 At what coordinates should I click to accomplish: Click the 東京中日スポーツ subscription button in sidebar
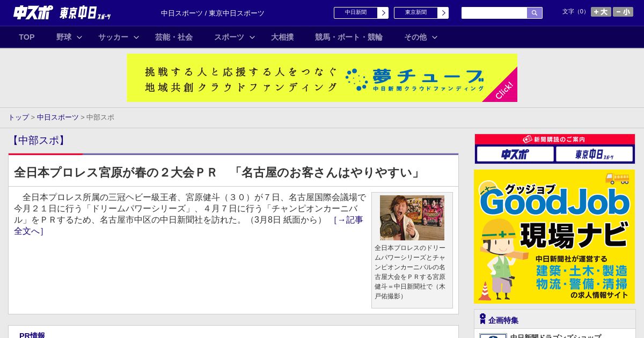point(594,154)
